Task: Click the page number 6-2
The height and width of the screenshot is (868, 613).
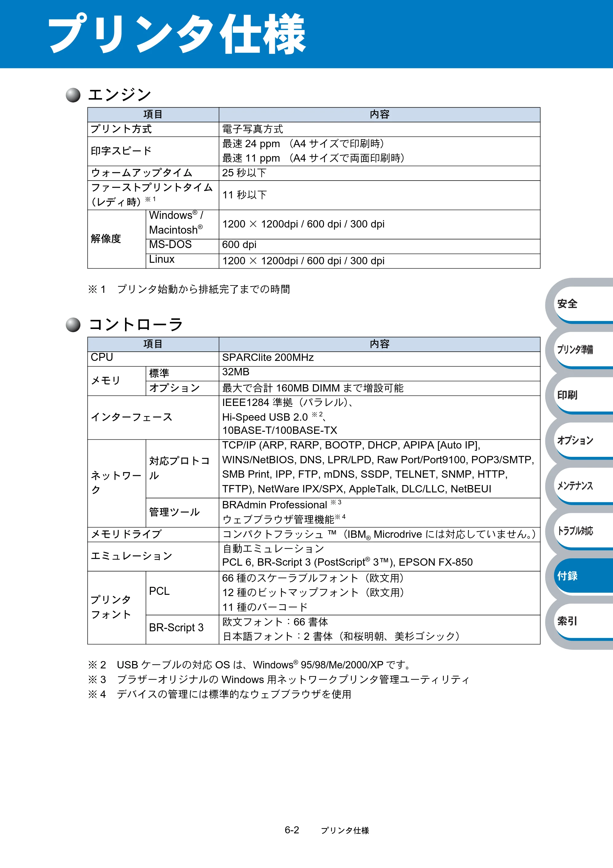Action: click(292, 830)
